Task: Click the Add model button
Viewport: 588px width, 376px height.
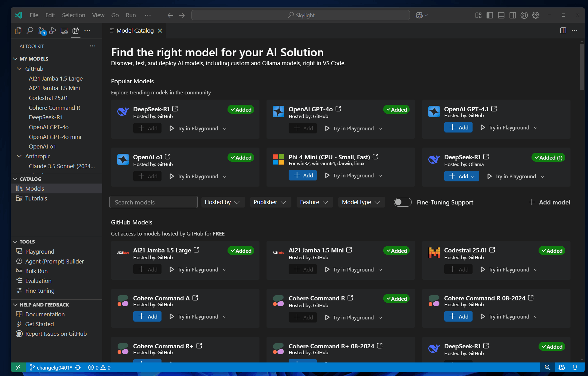Action: pos(549,202)
